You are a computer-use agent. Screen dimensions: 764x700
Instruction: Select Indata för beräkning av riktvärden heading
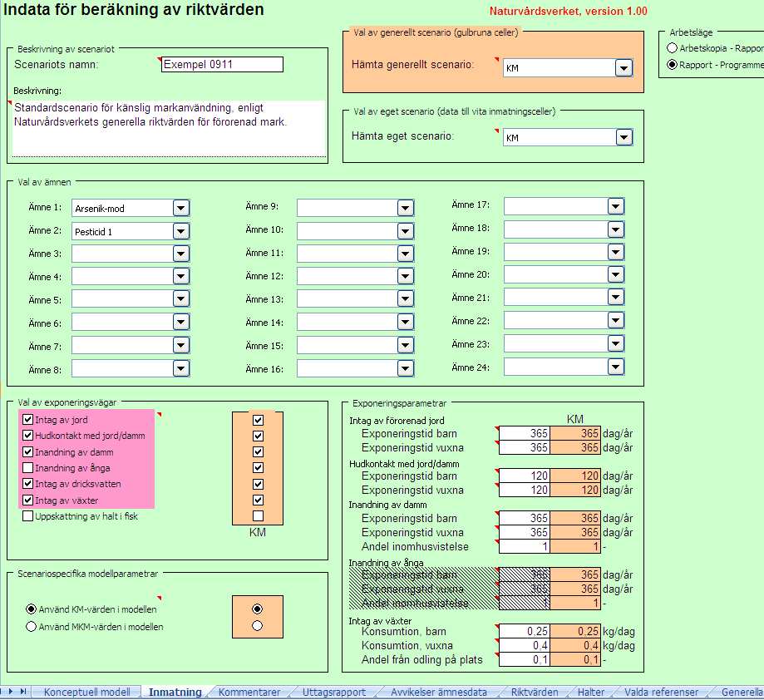click(134, 9)
